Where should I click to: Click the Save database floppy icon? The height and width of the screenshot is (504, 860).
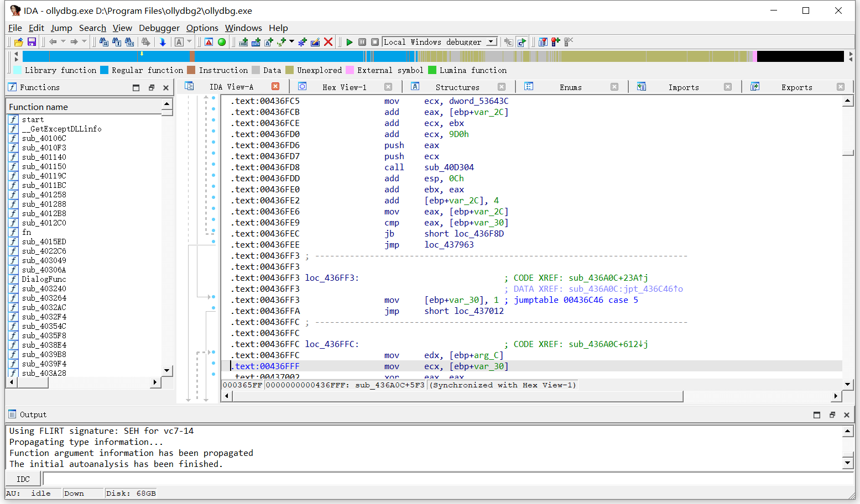[x=32, y=42]
